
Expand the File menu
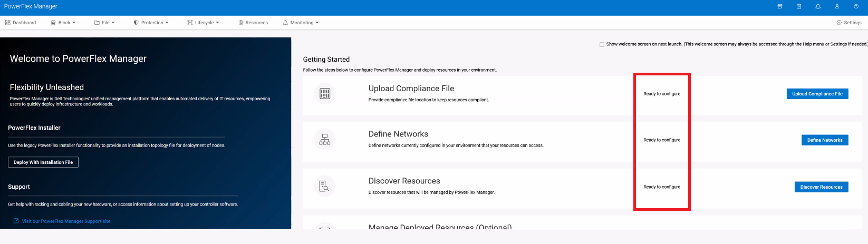[104, 23]
